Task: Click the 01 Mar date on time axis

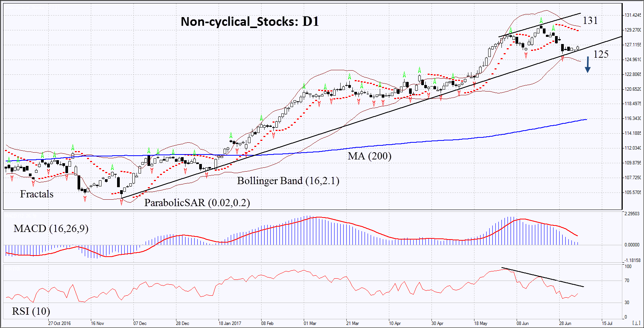Action: (310, 323)
